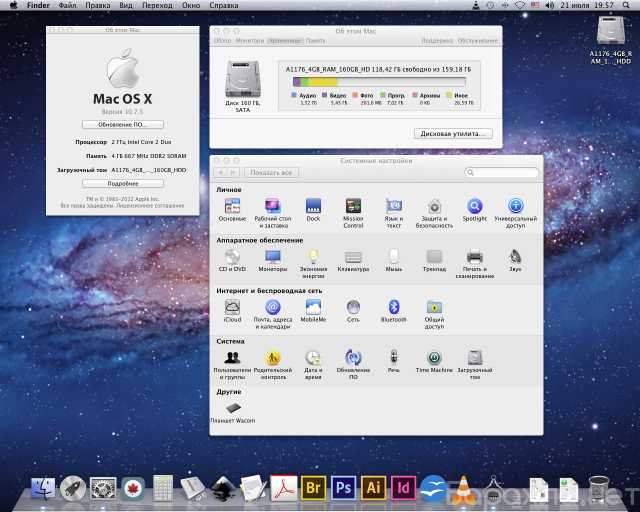Open Spotlight preferences pane
640x512 pixels.
[475, 210]
